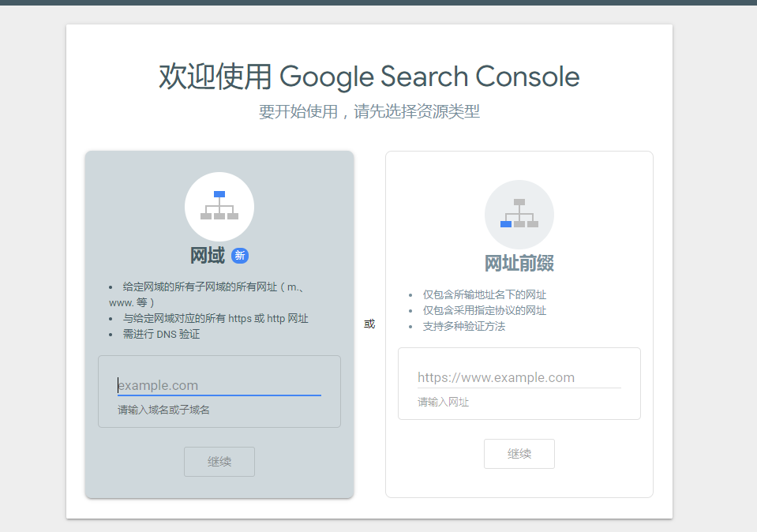Click the bullet 仅包含所输地址名下的网址
Viewport: 757px width, 532px height.
pyautogui.click(x=485, y=295)
